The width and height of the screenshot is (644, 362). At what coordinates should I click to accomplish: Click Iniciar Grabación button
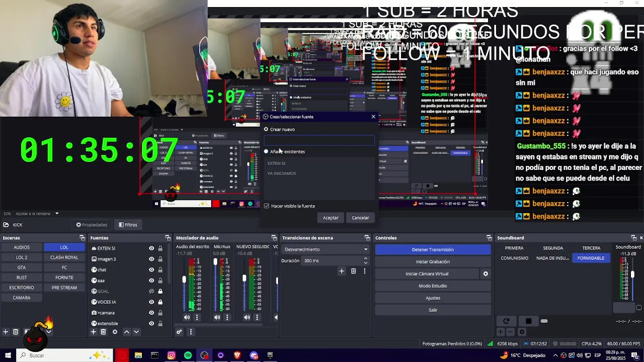pos(433,261)
